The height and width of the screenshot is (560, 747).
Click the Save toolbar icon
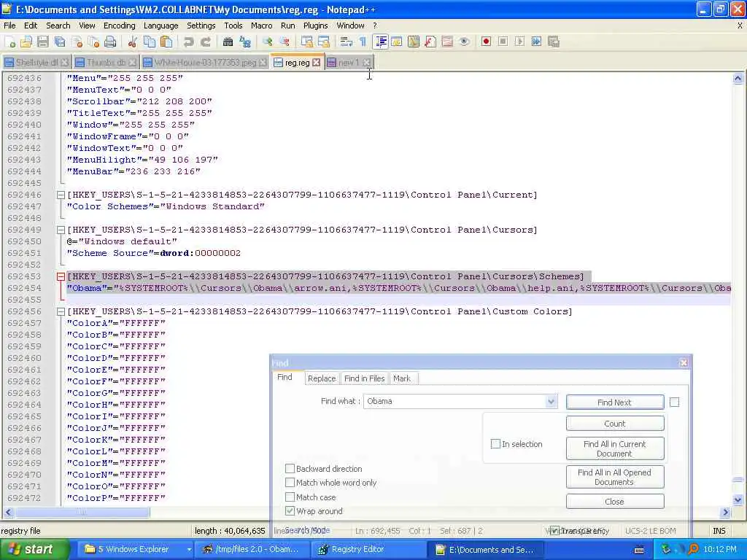[x=43, y=42]
